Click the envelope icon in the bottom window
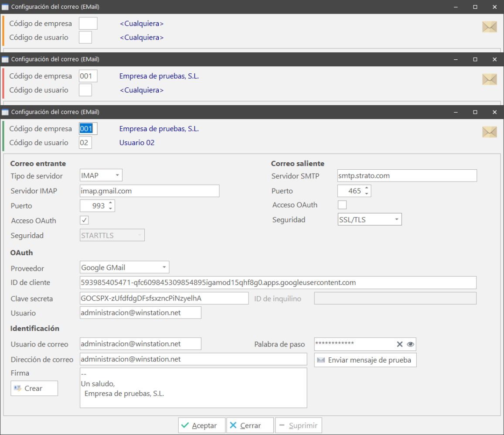504x435 pixels. [489, 132]
